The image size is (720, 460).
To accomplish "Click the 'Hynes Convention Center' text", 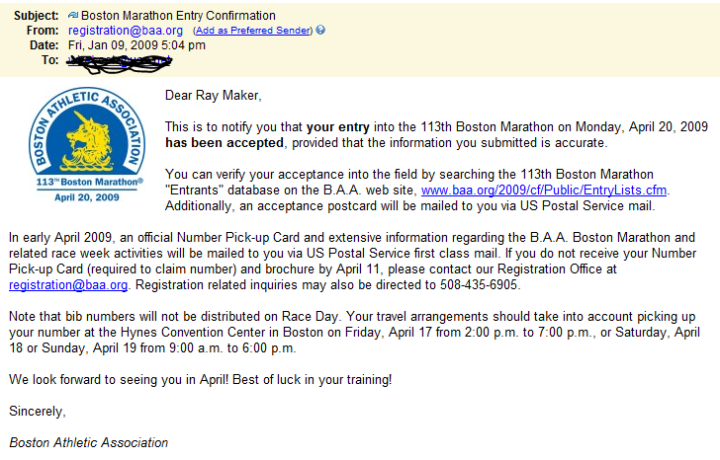I will point(193,332).
